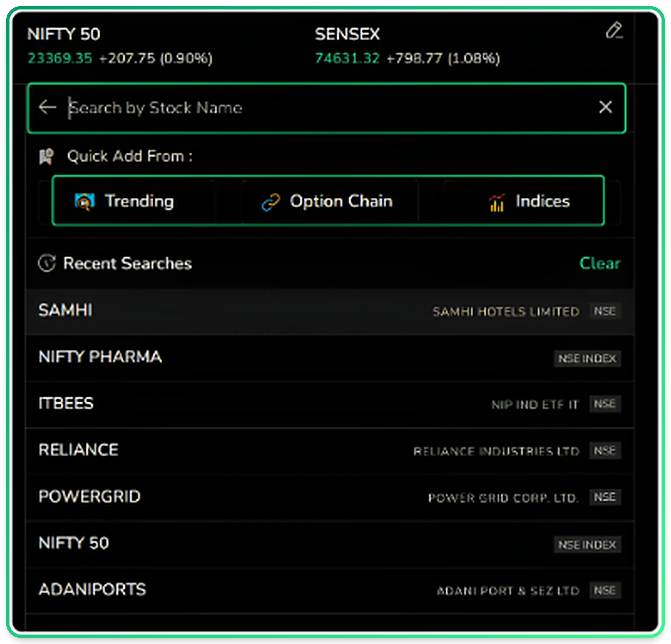Click NSE INDEX badge on NIFTY PHARMA row
The width and height of the screenshot is (671, 644).
point(587,358)
